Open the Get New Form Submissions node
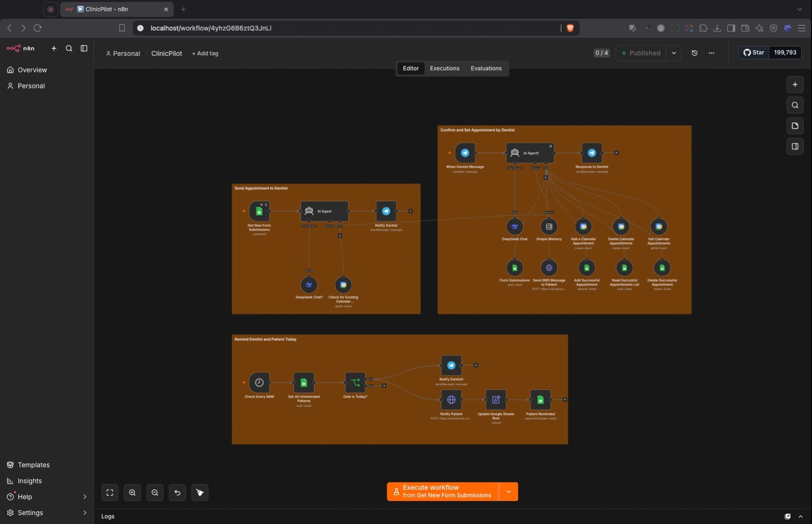812x524 pixels. (x=259, y=211)
